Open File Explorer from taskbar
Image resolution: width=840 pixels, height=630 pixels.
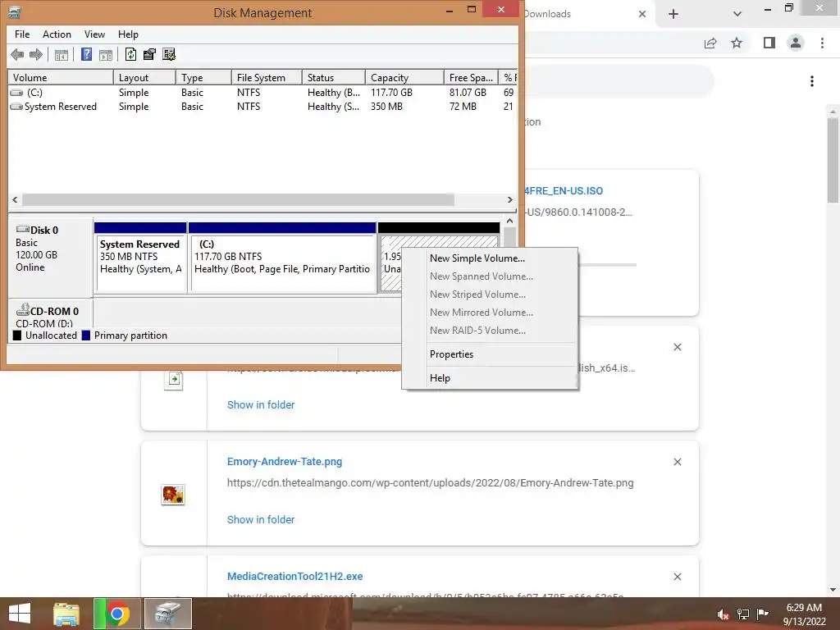click(x=66, y=614)
